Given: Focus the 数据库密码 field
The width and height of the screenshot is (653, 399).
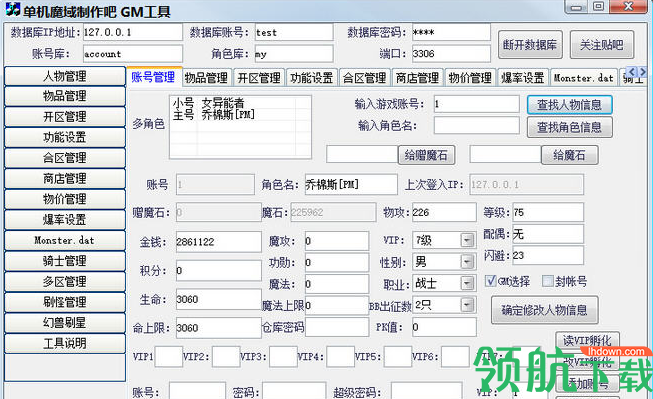Looking at the screenshot, I should point(451,32).
